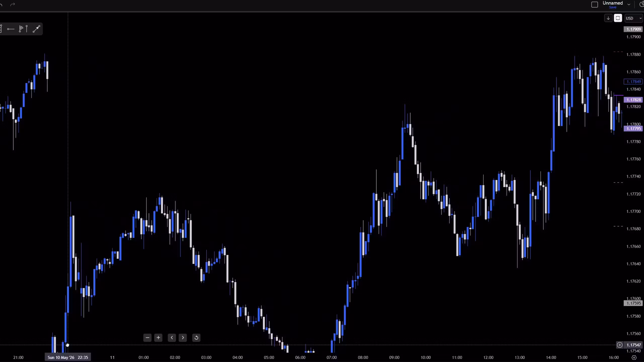644x362 pixels.
Task: Reset the chart view
Action: click(196, 338)
